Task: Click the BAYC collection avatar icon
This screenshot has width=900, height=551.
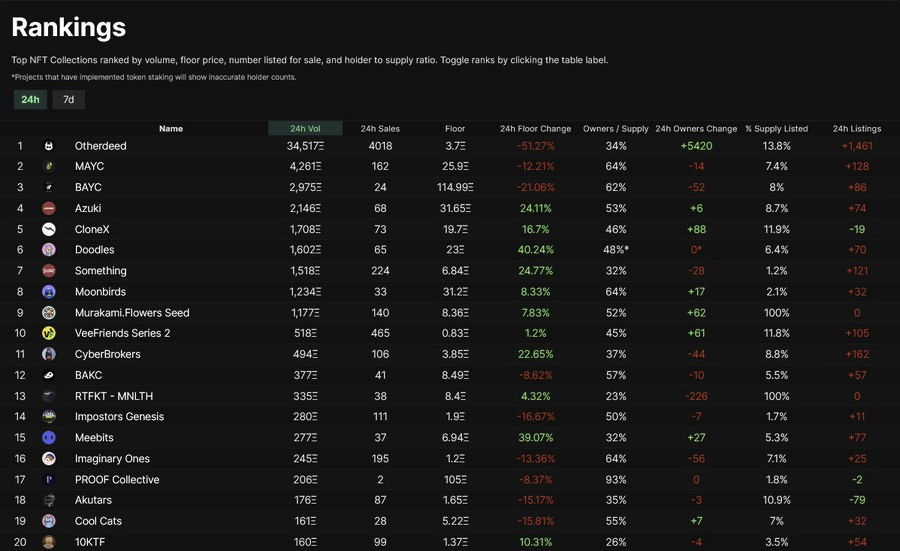Action: pos(49,187)
